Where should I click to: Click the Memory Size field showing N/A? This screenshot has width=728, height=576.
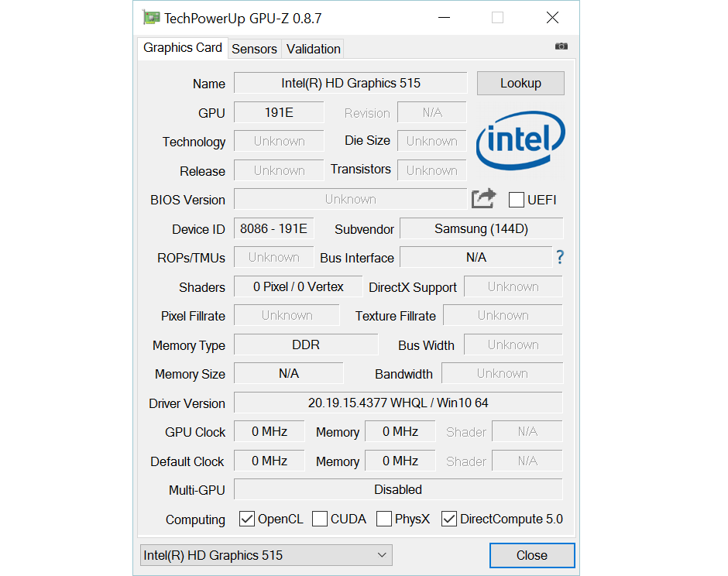click(289, 374)
